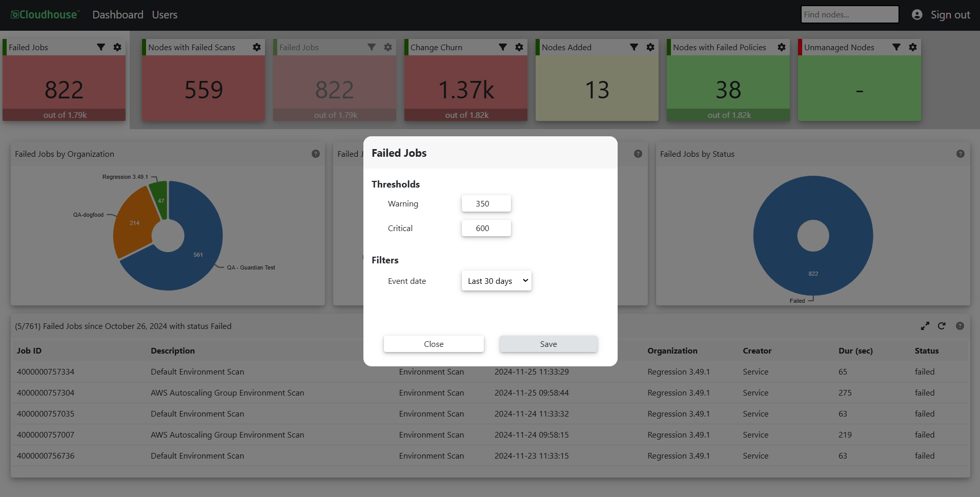Click filter icon on Unmanaged Nodes tile
This screenshot has width=980, height=497.
tap(896, 47)
